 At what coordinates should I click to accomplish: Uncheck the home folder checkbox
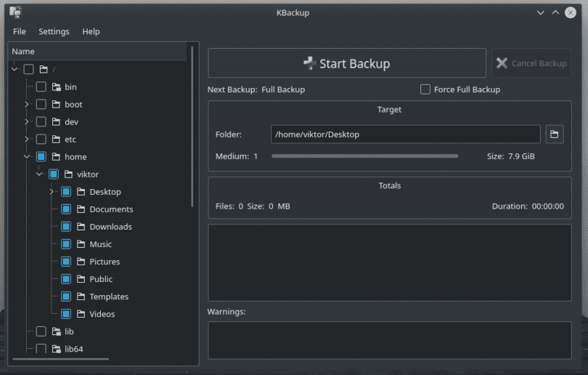click(41, 156)
